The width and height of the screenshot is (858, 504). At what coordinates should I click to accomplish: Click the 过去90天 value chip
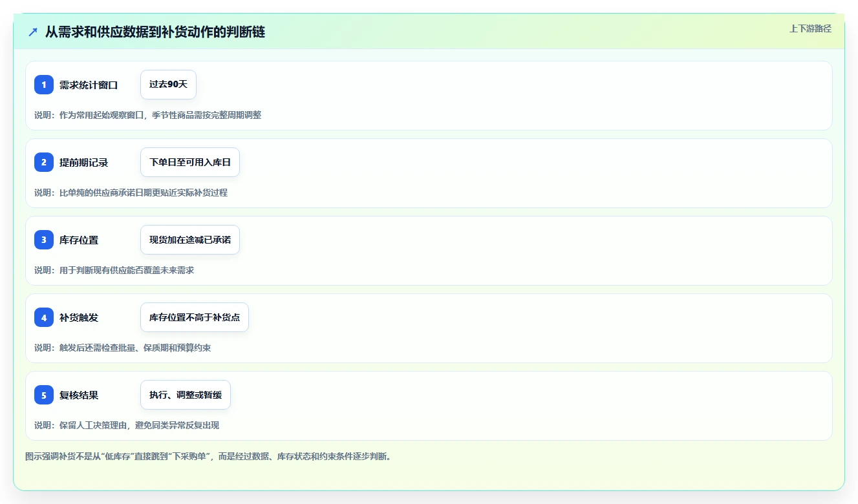click(x=168, y=85)
